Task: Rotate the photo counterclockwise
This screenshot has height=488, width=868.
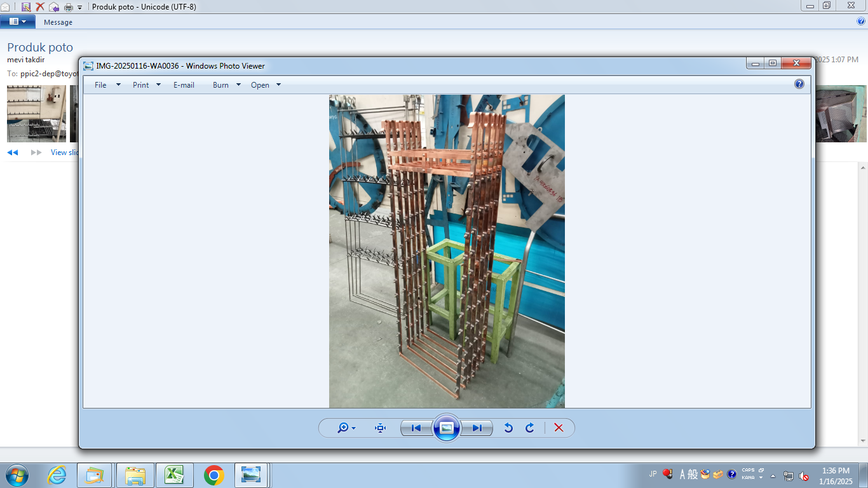Action: tap(508, 428)
